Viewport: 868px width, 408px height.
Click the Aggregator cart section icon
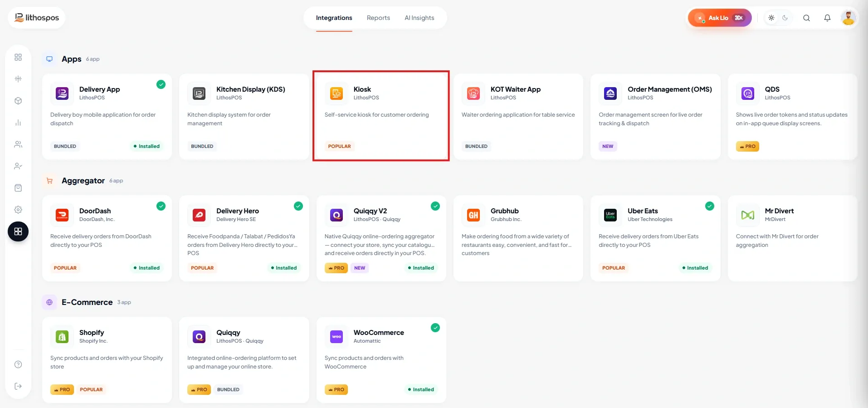tap(49, 181)
